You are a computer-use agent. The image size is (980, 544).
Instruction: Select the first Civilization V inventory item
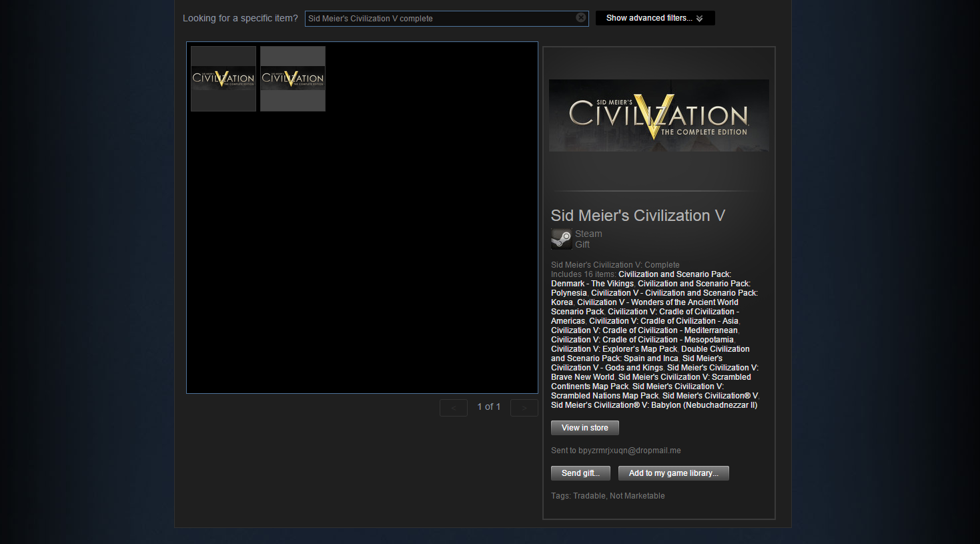coord(223,79)
